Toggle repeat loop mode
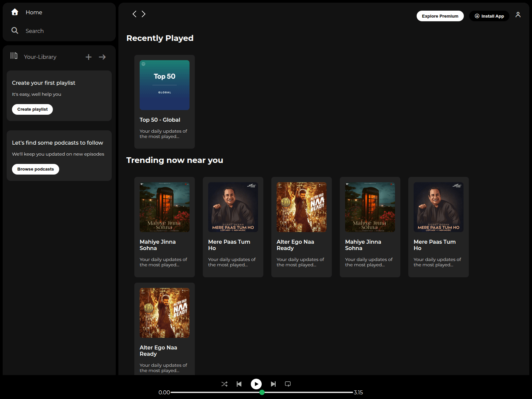The width and height of the screenshot is (532, 399). pyautogui.click(x=288, y=384)
